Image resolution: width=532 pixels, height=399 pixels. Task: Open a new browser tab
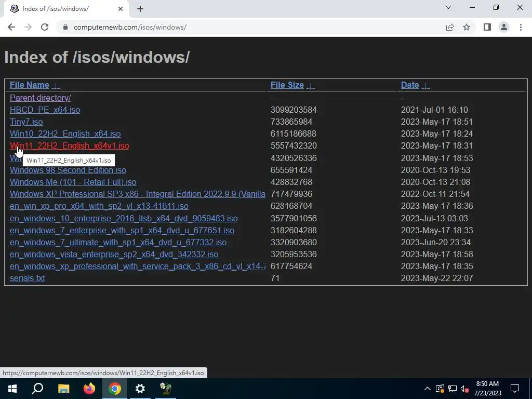(140, 9)
